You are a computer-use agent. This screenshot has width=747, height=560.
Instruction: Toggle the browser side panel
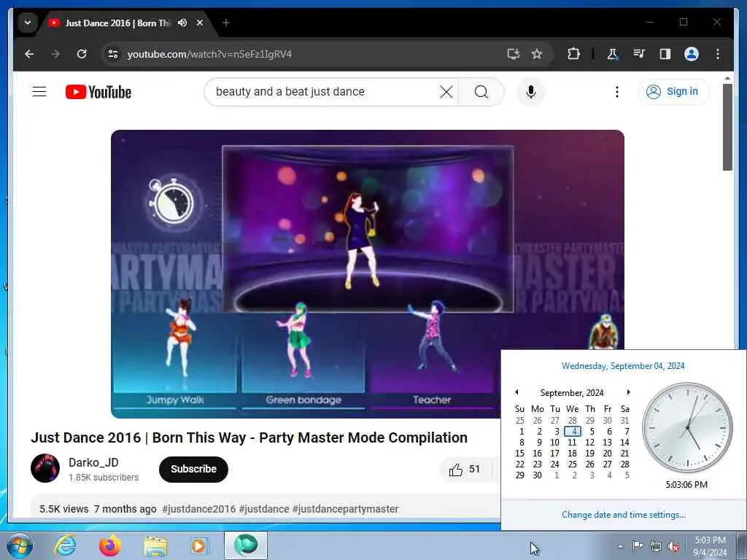coord(665,54)
